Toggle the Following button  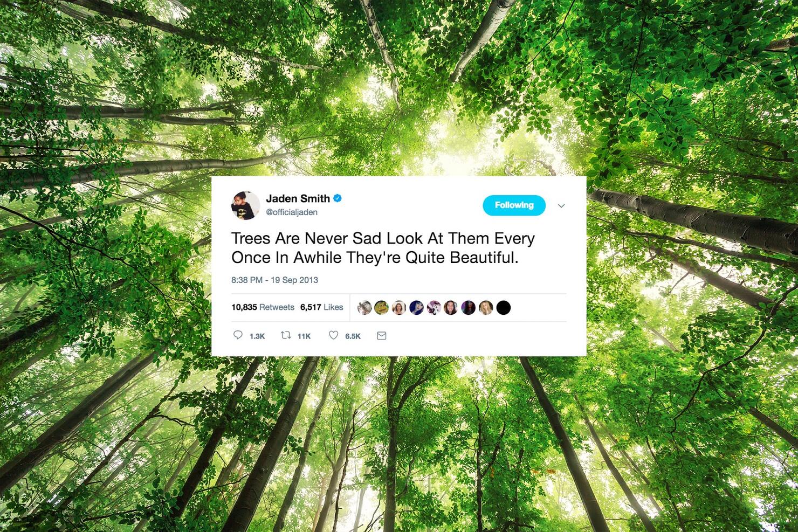click(x=514, y=205)
